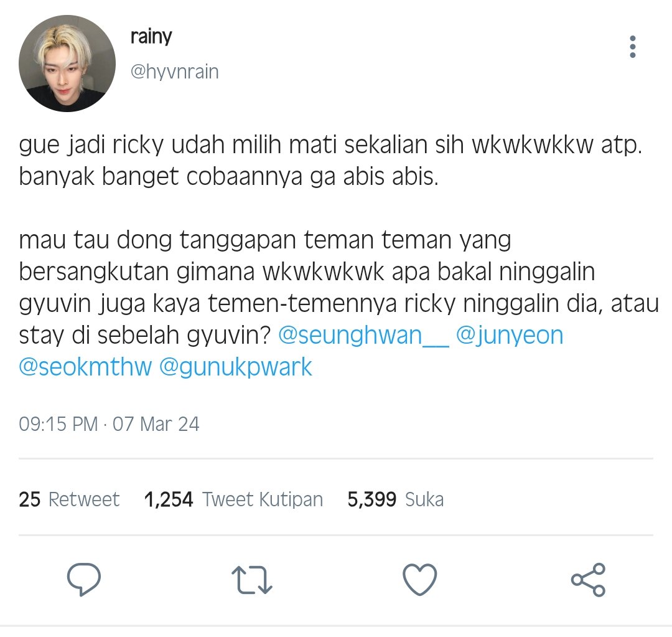Open the rainy display name profile

coord(151,37)
